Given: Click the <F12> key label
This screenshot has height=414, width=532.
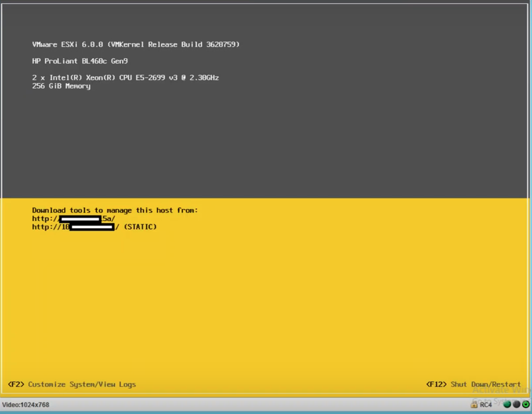Looking at the screenshot, I should [436, 384].
